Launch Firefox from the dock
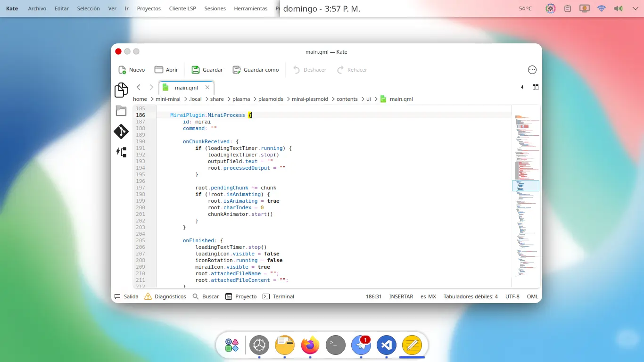 pyautogui.click(x=310, y=346)
